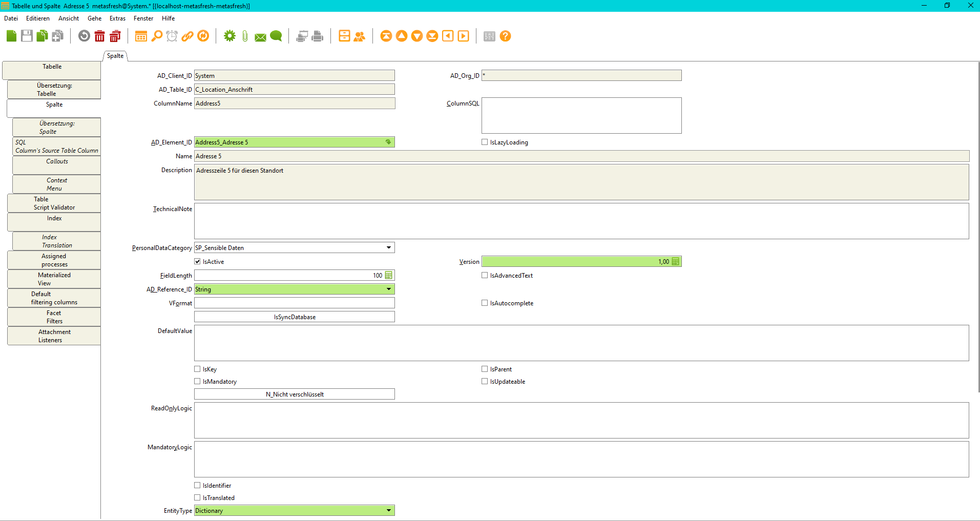The image size is (980, 521).
Task: Open the Datei menu
Action: 11,18
